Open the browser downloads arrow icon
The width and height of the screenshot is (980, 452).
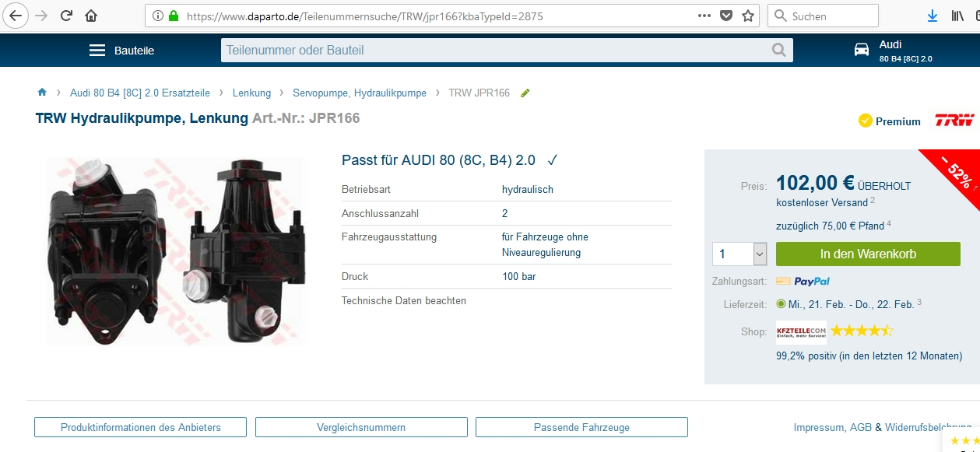[933, 16]
